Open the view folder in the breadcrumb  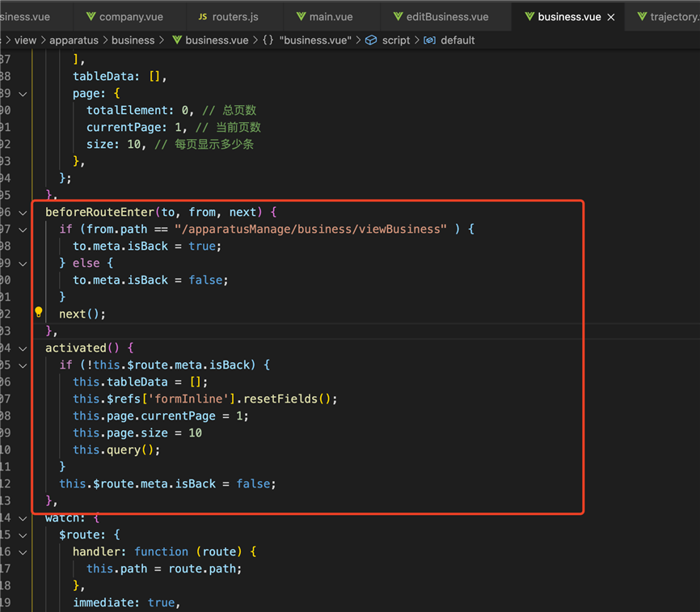pos(25,40)
